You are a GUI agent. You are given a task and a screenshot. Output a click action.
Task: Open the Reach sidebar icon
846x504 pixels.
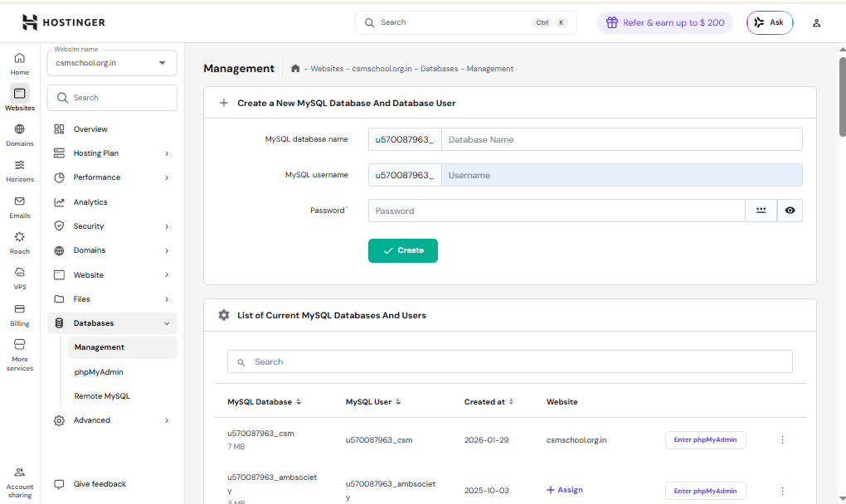click(20, 237)
